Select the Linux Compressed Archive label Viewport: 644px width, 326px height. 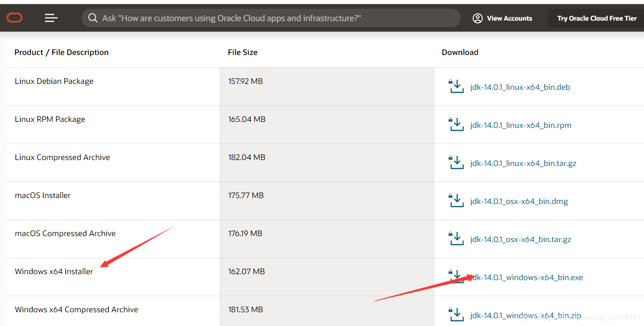coord(62,157)
